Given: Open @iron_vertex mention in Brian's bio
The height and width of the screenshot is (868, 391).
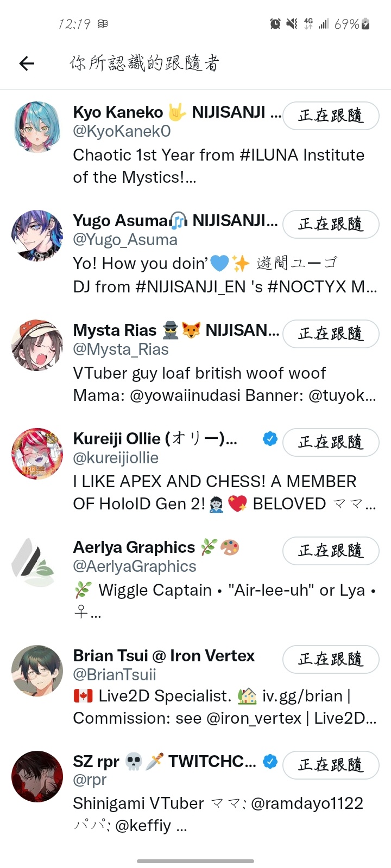Looking at the screenshot, I should [254, 718].
